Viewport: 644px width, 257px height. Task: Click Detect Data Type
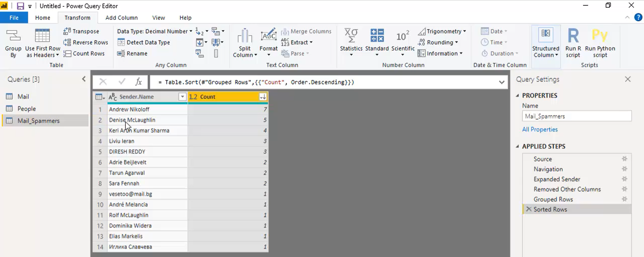pos(144,42)
